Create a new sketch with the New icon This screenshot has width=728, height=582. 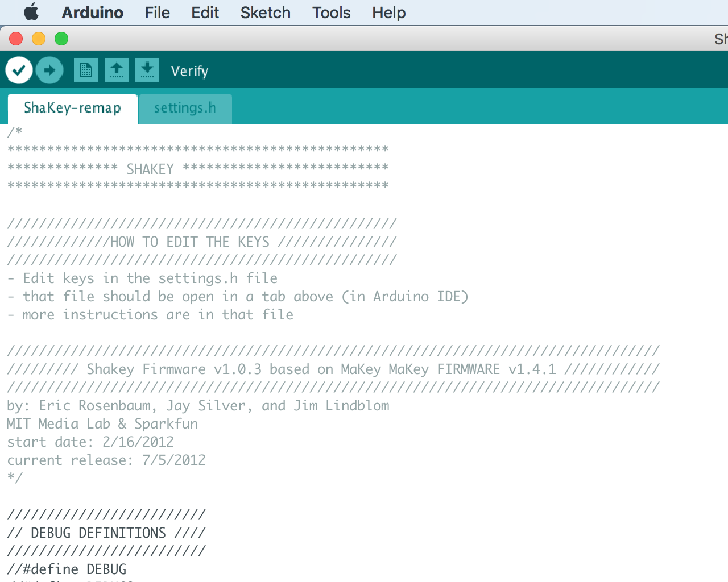tap(85, 70)
